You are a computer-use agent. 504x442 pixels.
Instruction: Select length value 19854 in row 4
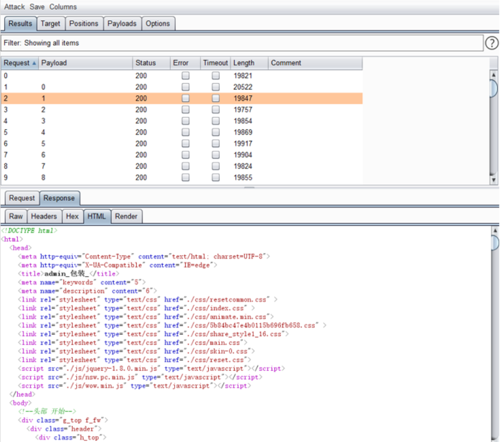[x=243, y=121]
